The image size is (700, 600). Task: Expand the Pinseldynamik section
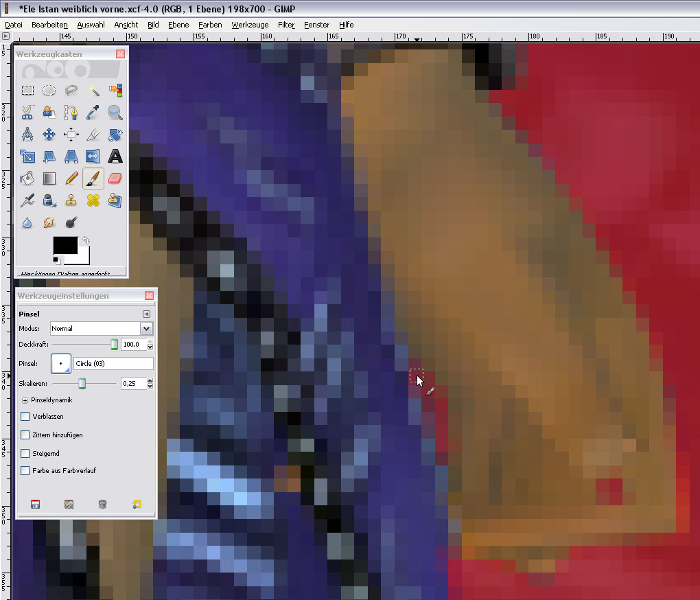click(25, 400)
